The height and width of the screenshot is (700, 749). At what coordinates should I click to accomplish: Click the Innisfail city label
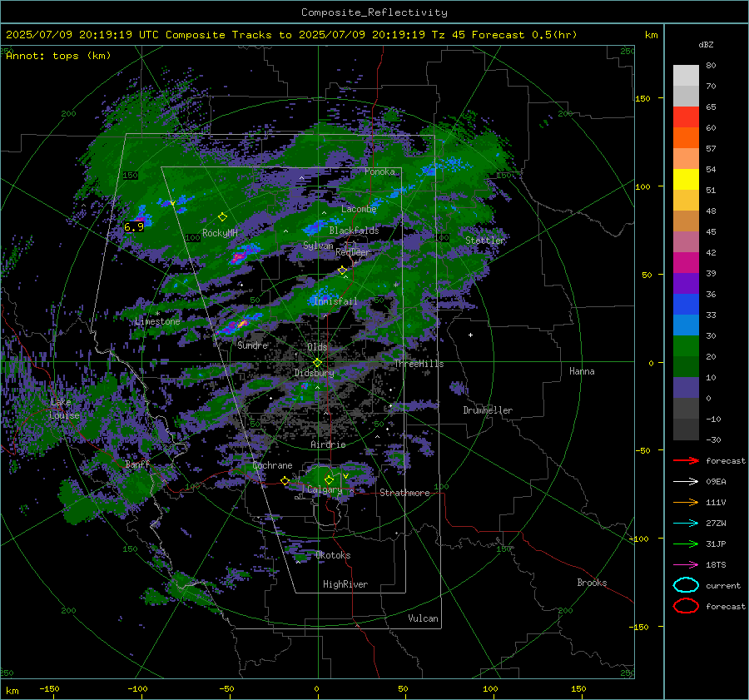pos(335,301)
